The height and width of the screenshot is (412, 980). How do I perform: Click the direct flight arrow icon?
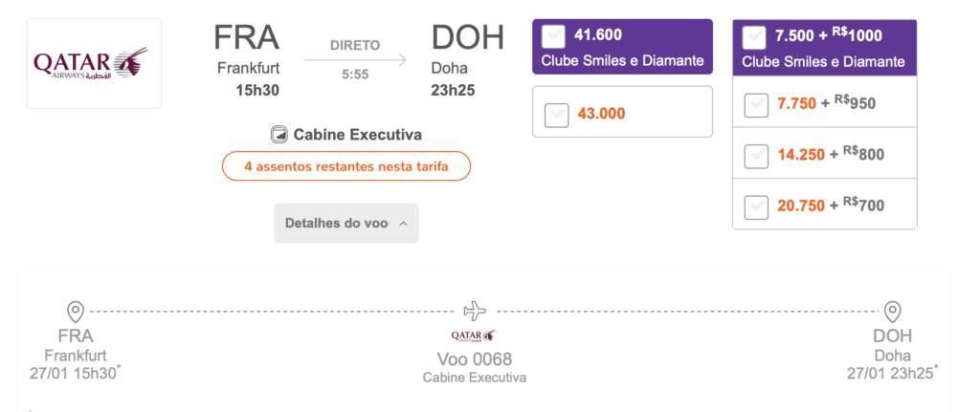tap(355, 60)
